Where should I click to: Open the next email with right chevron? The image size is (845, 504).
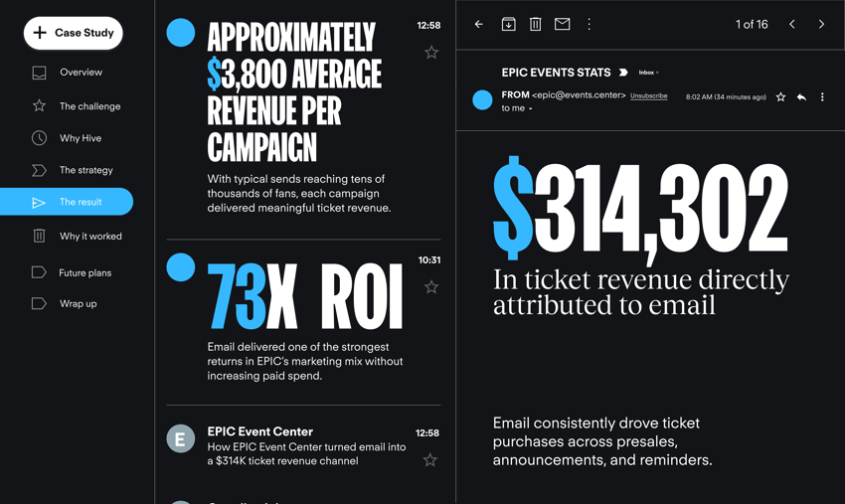pyautogui.click(x=821, y=24)
